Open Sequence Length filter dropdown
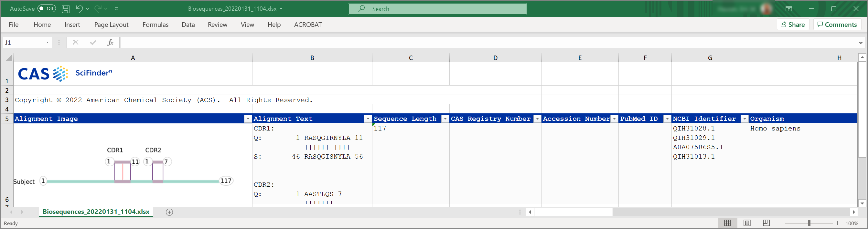Image resolution: width=868 pixels, height=229 pixels. [x=445, y=119]
